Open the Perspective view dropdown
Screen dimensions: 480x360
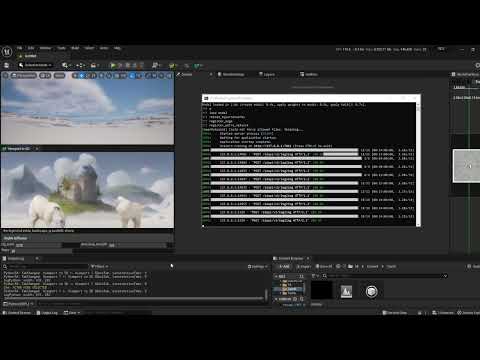tap(24, 76)
